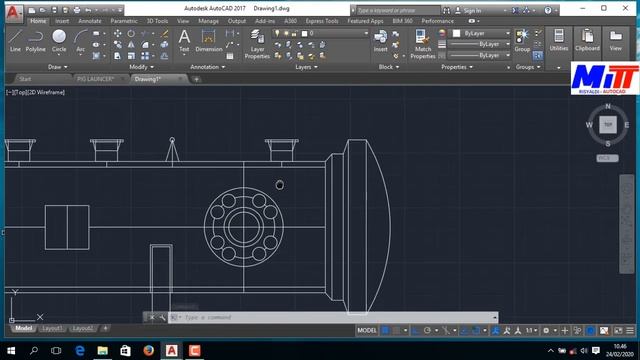Switch to the Insert ribbon tab
640x360 pixels.
point(62,21)
